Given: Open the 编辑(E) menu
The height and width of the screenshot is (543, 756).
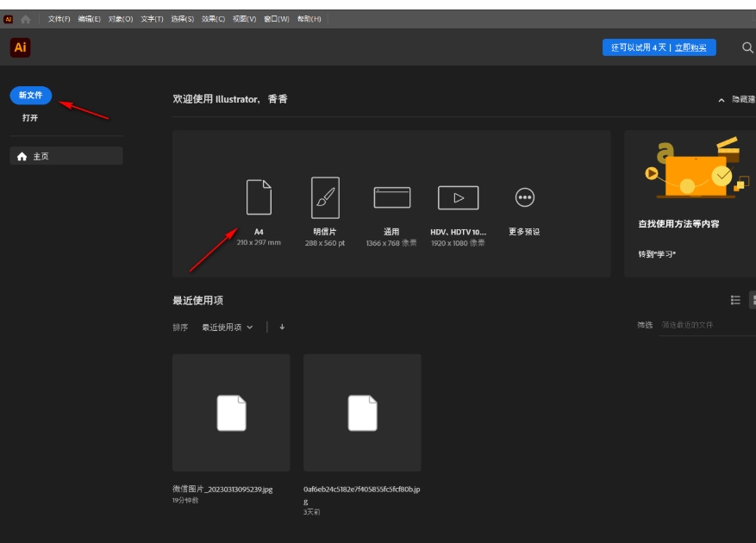Looking at the screenshot, I should (89, 19).
